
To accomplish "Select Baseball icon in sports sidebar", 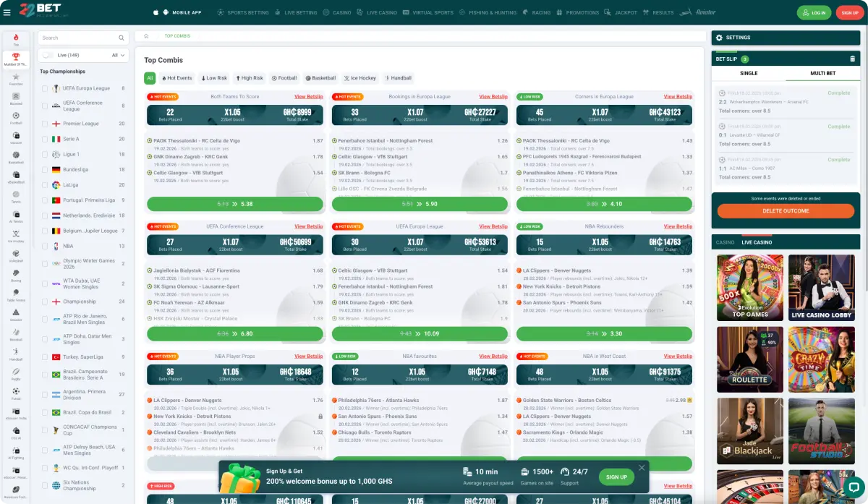I will (x=16, y=333).
